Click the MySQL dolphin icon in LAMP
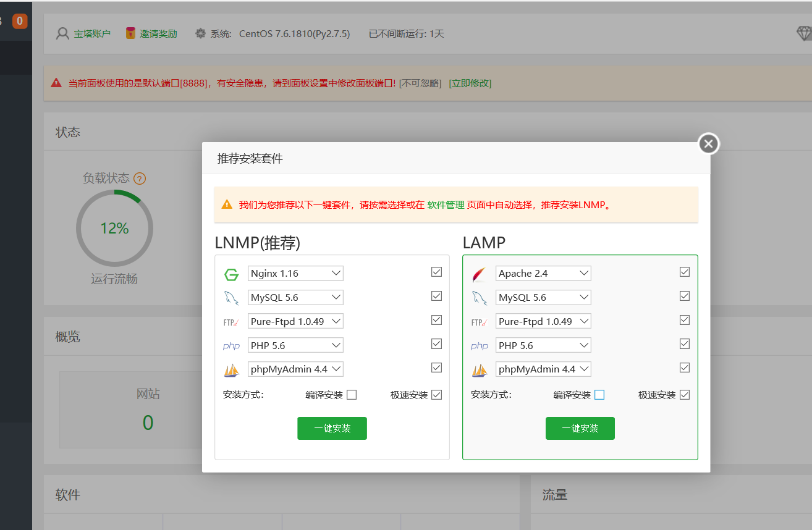 [x=479, y=298]
